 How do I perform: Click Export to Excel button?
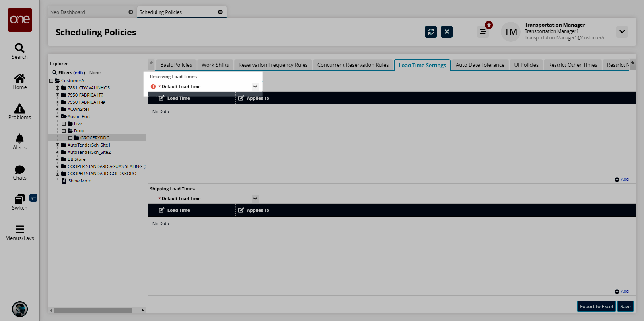pyautogui.click(x=596, y=306)
